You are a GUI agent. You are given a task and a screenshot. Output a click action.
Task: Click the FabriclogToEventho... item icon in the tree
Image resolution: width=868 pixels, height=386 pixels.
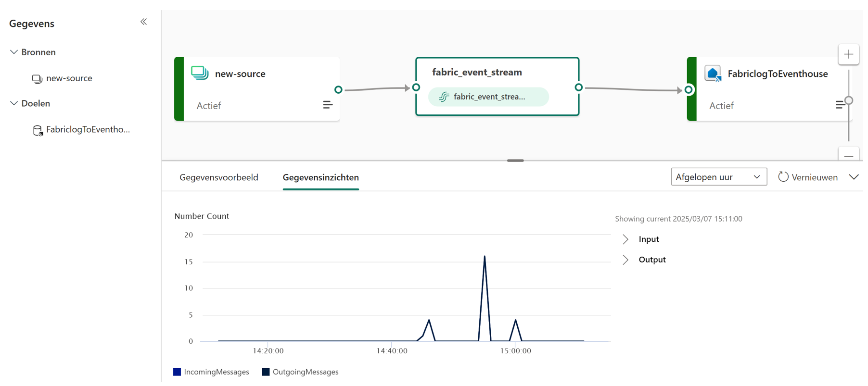click(38, 130)
